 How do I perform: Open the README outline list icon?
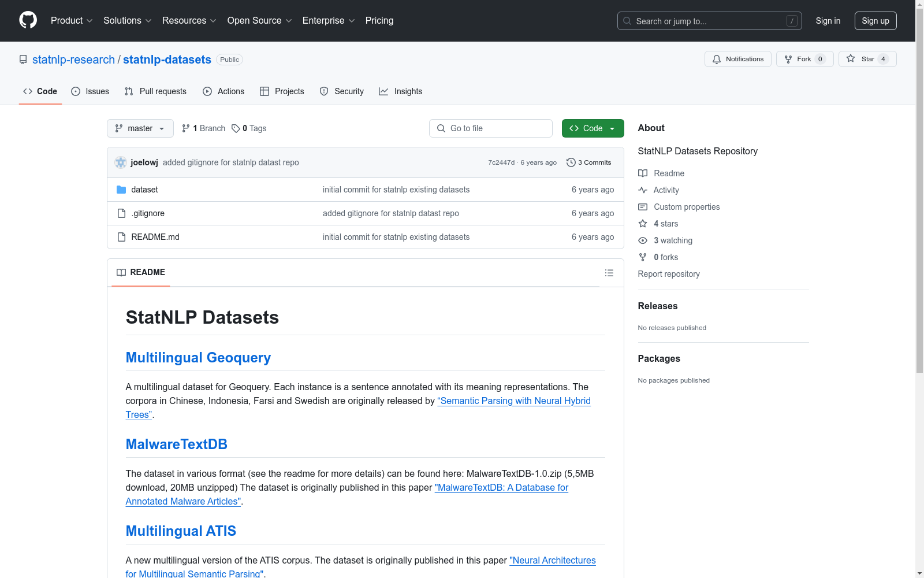[609, 273]
